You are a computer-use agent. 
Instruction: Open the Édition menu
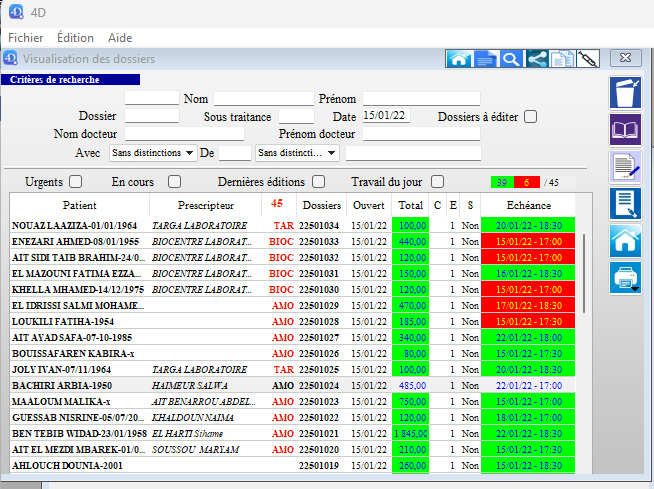click(76, 37)
